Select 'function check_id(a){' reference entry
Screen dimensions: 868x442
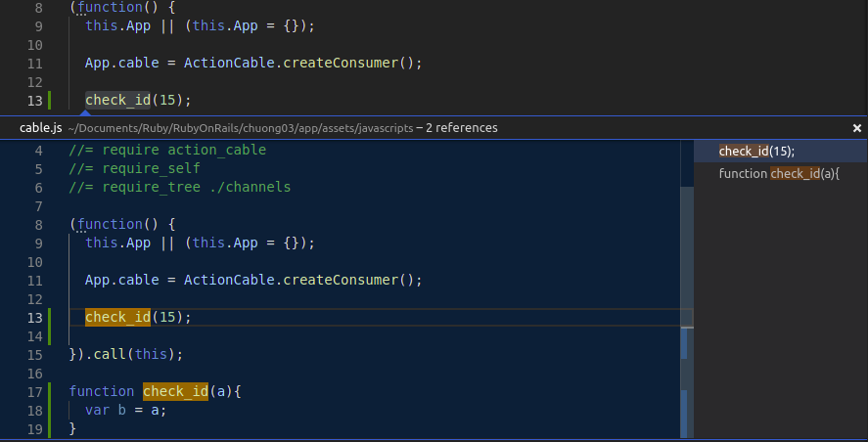click(x=779, y=174)
